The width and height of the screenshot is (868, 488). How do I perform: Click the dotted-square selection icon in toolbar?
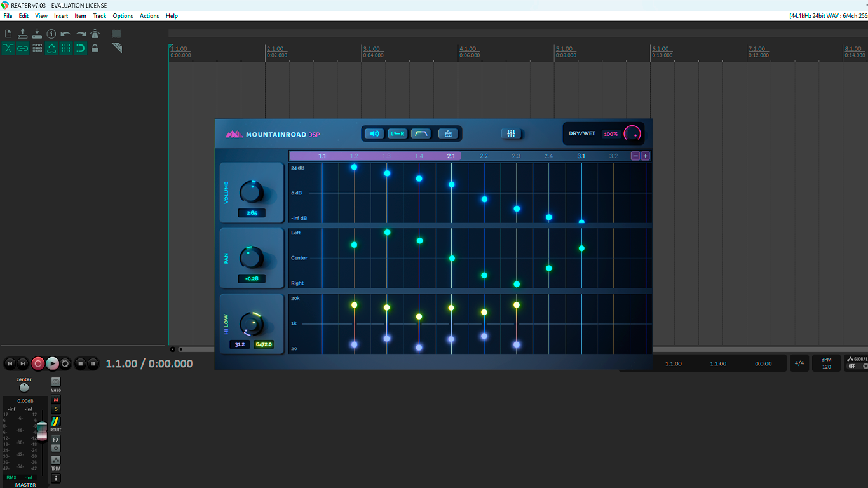pos(117,34)
